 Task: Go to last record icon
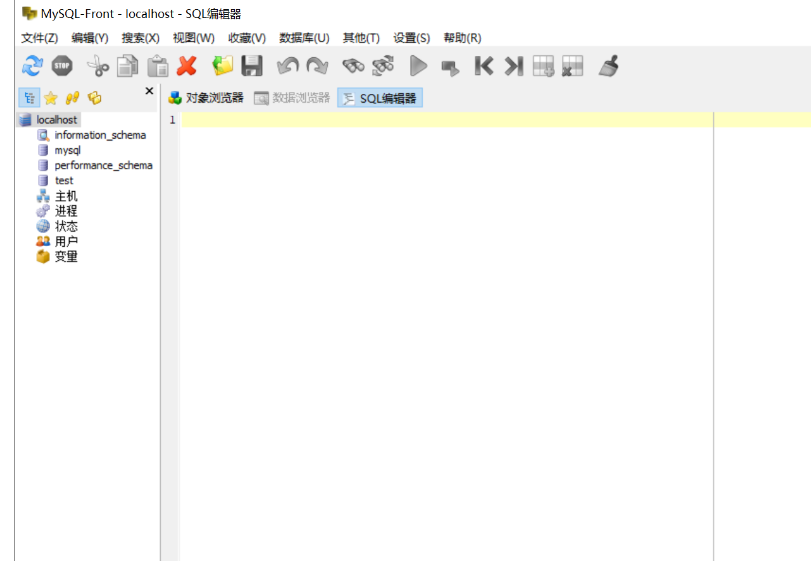click(x=514, y=66)
